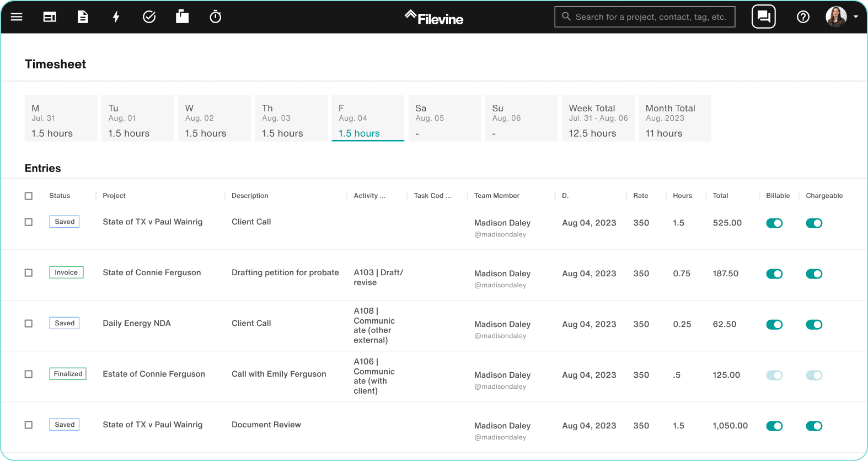Expand the account dropdown arrow

coord(856,17)
